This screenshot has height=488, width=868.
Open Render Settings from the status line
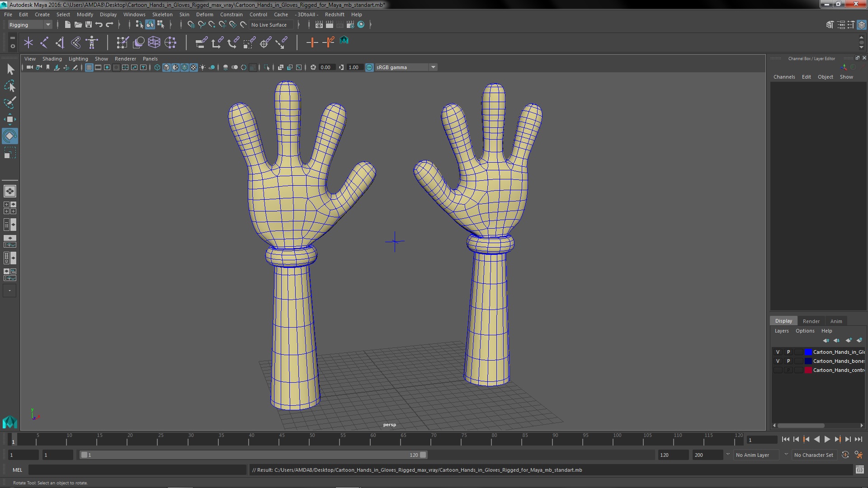pos(350,25)
